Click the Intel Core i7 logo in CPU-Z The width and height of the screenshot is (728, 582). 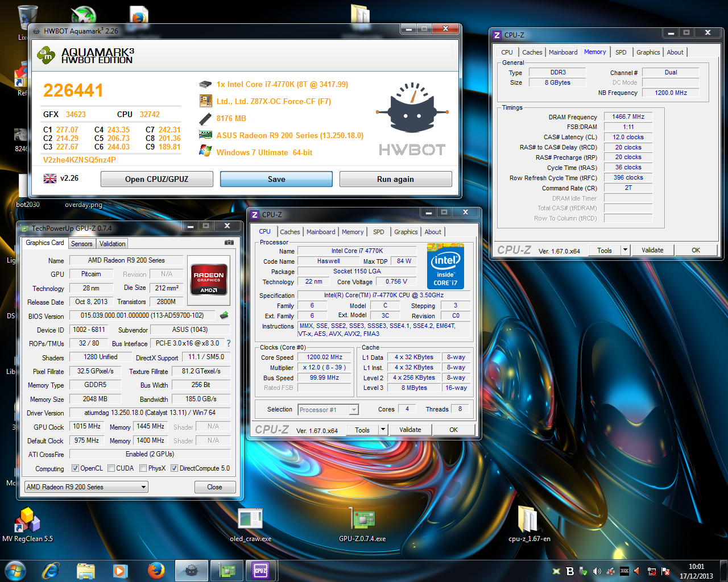pos(445,267)
